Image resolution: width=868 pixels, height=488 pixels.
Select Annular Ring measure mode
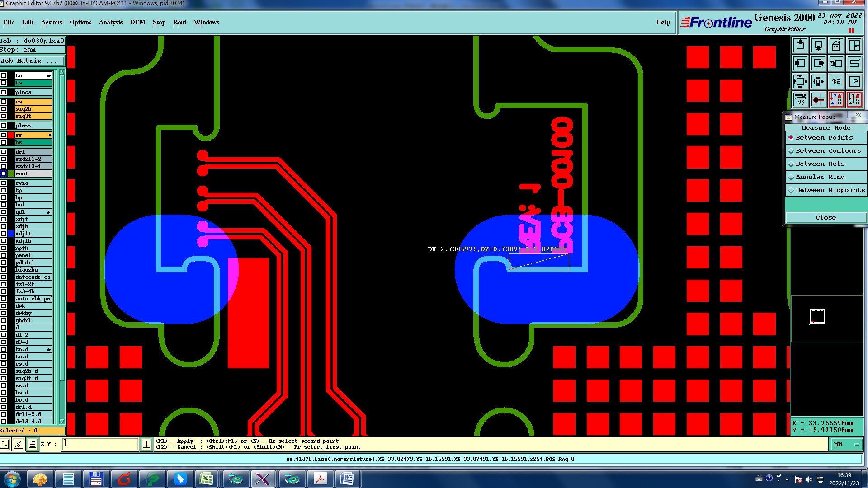pos(820,177)
